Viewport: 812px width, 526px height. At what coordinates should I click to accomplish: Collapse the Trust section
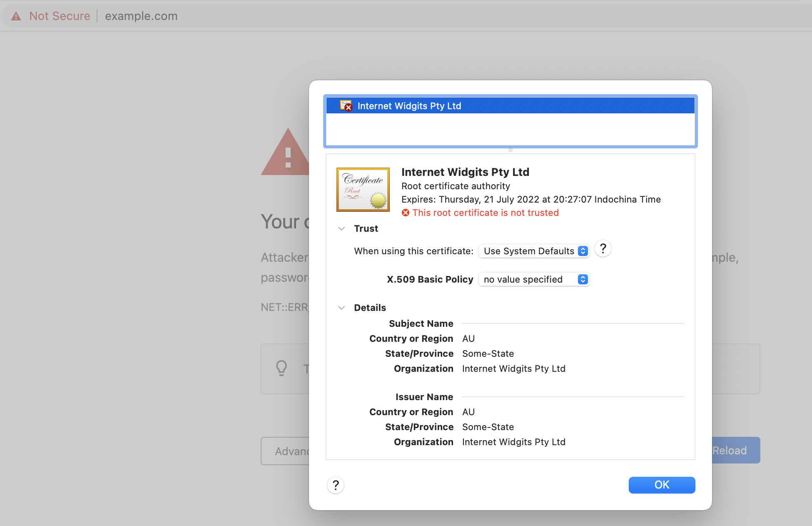[341, 228]
